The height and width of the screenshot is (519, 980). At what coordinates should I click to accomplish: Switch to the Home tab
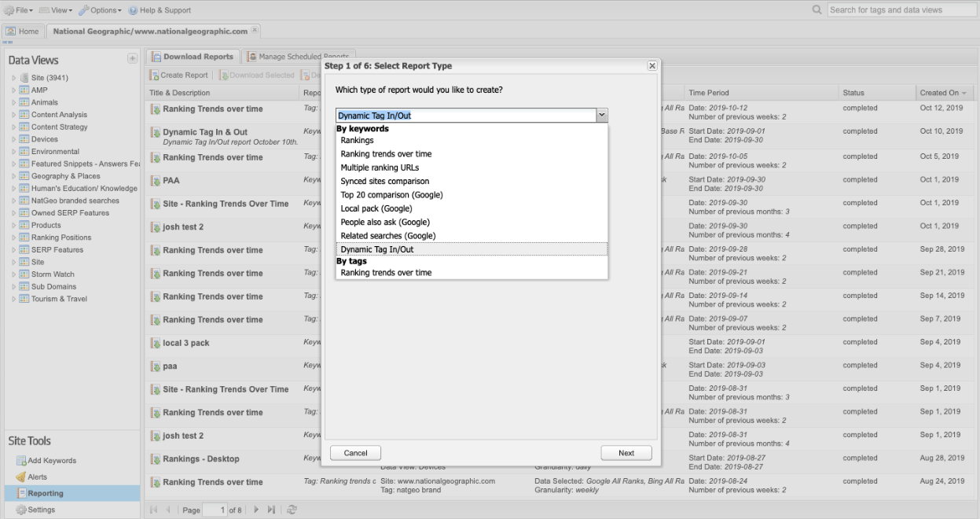click(23, 31)
